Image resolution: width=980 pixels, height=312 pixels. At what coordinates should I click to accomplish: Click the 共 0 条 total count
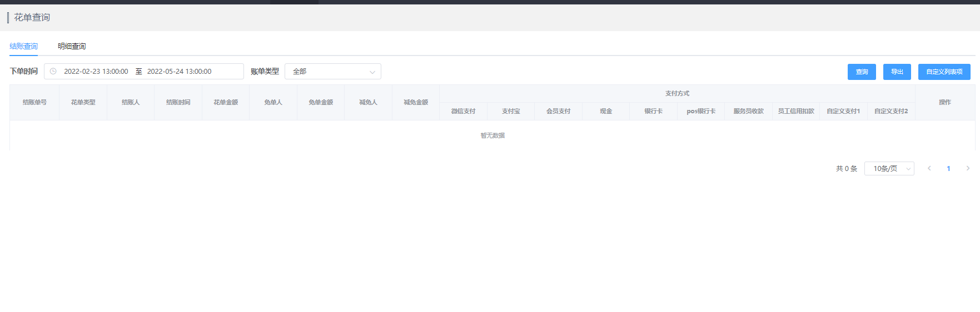[x=847, y=168]
